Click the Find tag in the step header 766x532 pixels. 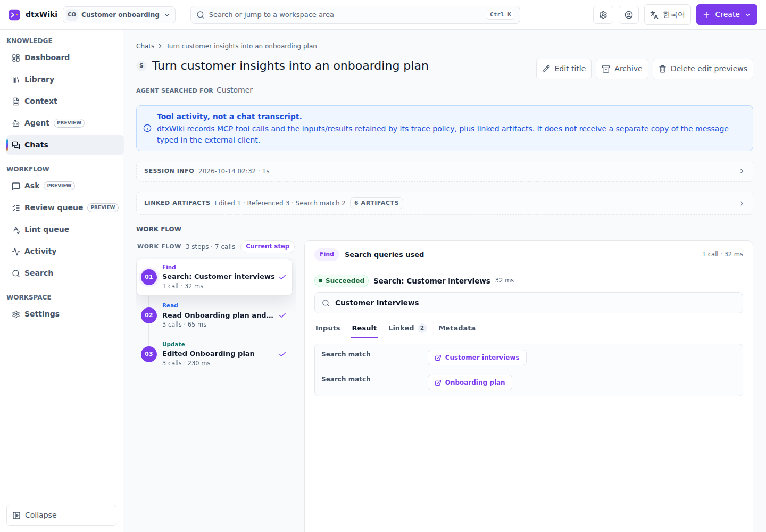[x=327, y=254]
